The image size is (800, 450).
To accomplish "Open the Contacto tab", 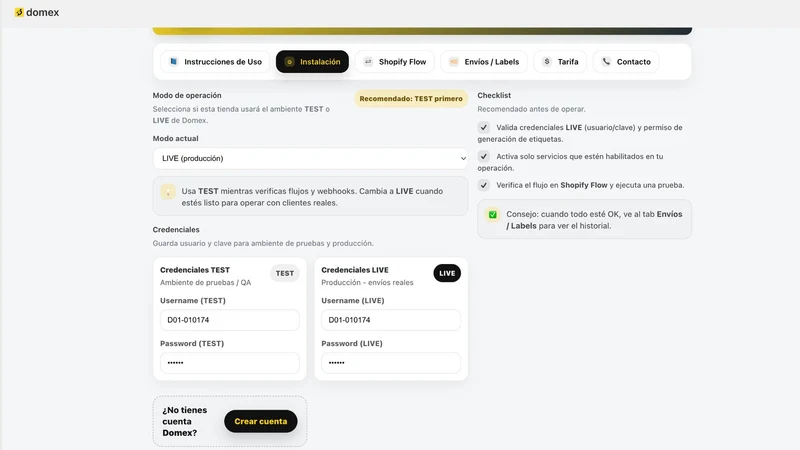I will 626,62.
